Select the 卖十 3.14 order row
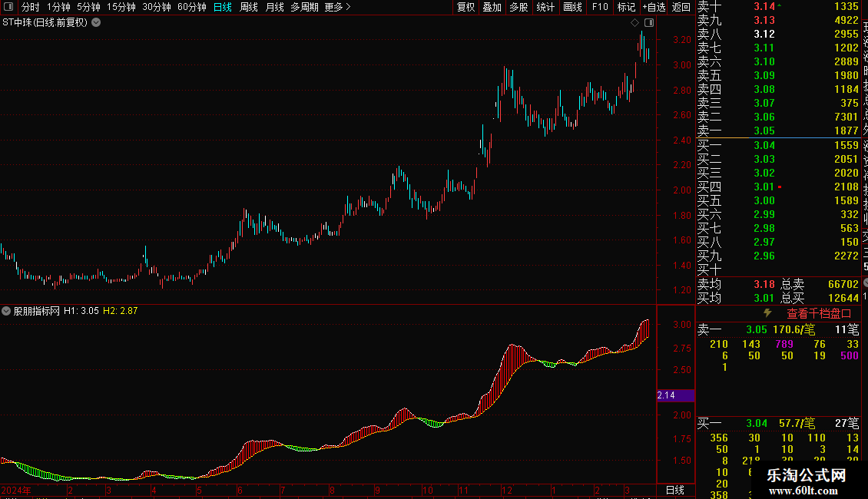The height and width of the screenshot is (499, 868). 778,6
